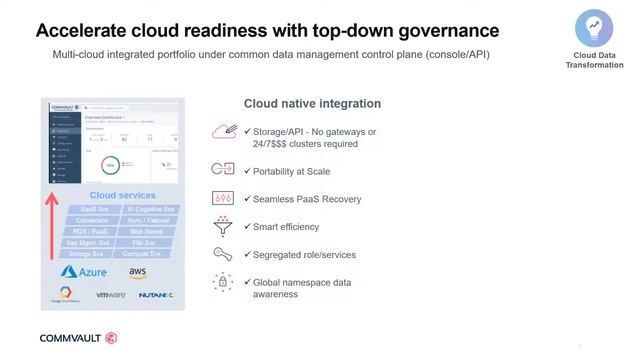Select the File Svs tile
Screen dimensions: 640x360
tap(144, 243)
